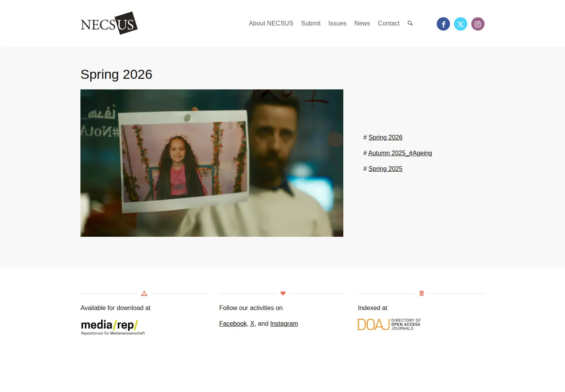The width and height of the screenshot is (565, 392).
Task: Open the Spring 2025 issue link
Action: [385, 169]
